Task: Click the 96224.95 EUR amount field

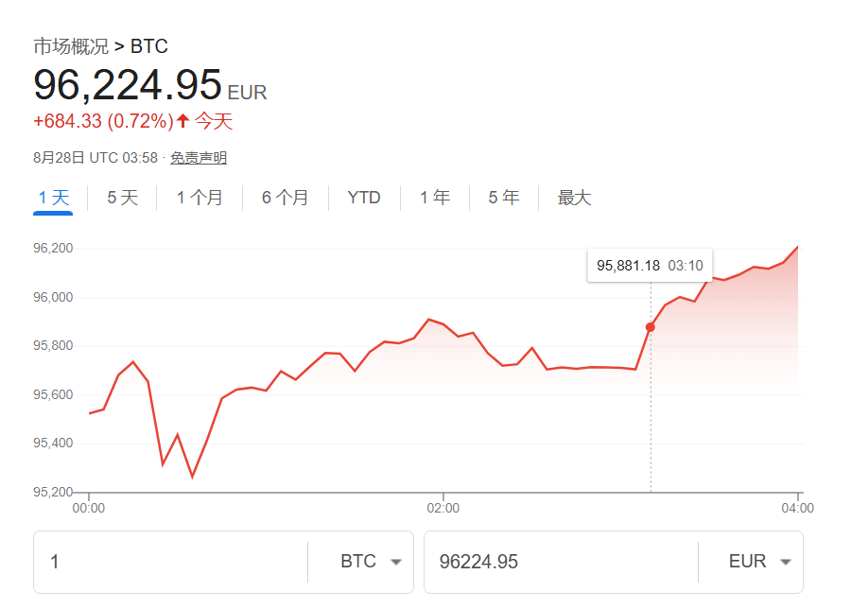Action: (x=561, y=562)
